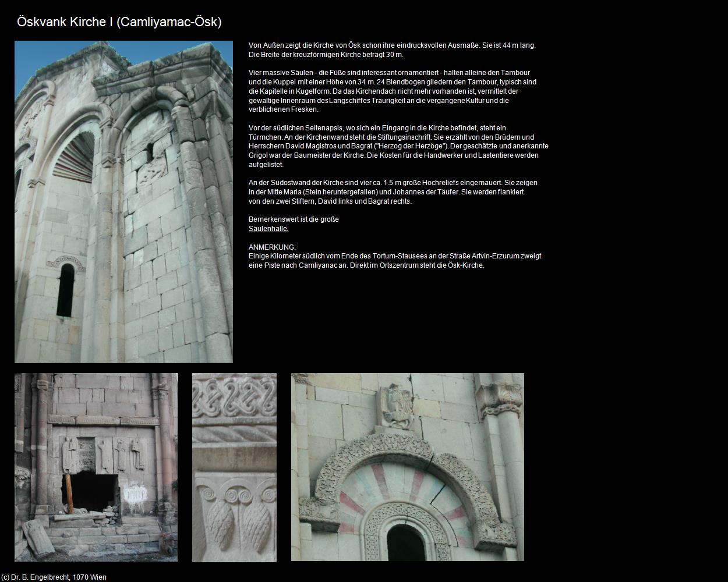Image resolution: width=728 pixels, height=582 pixels.
Task: Click line 'Einige Kilometer südlich vom Ende'
Action: pos(395,256)
